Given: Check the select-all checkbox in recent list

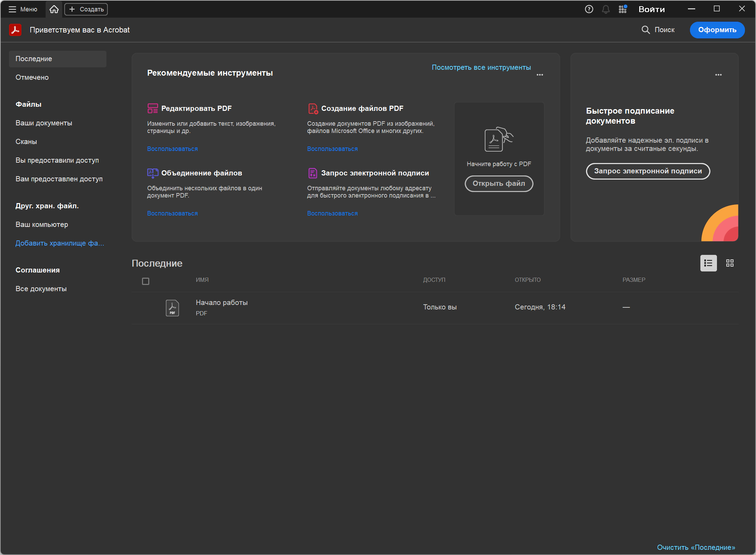Looking at the screenshot, I should tap(145, 281).
